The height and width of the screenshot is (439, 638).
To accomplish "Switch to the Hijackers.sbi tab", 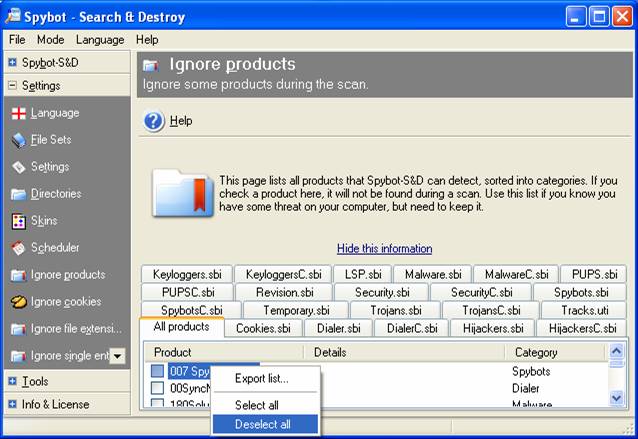I will 493,328.
